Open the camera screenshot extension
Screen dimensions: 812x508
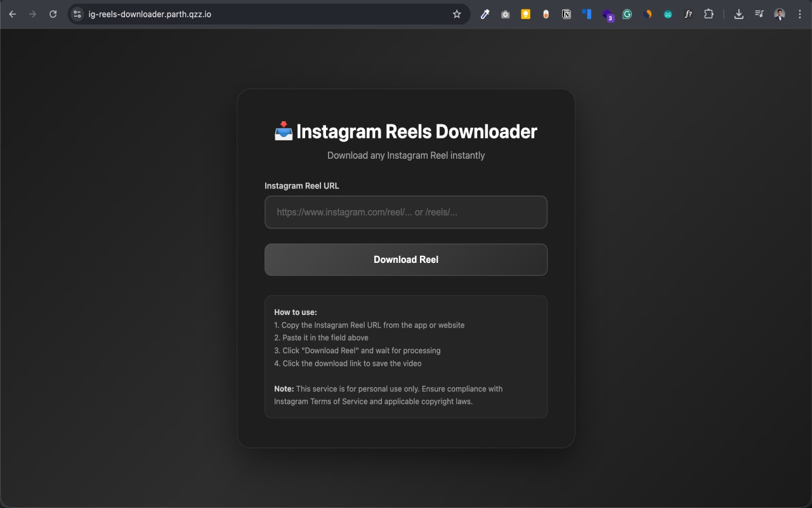click(x=506, y=14)
